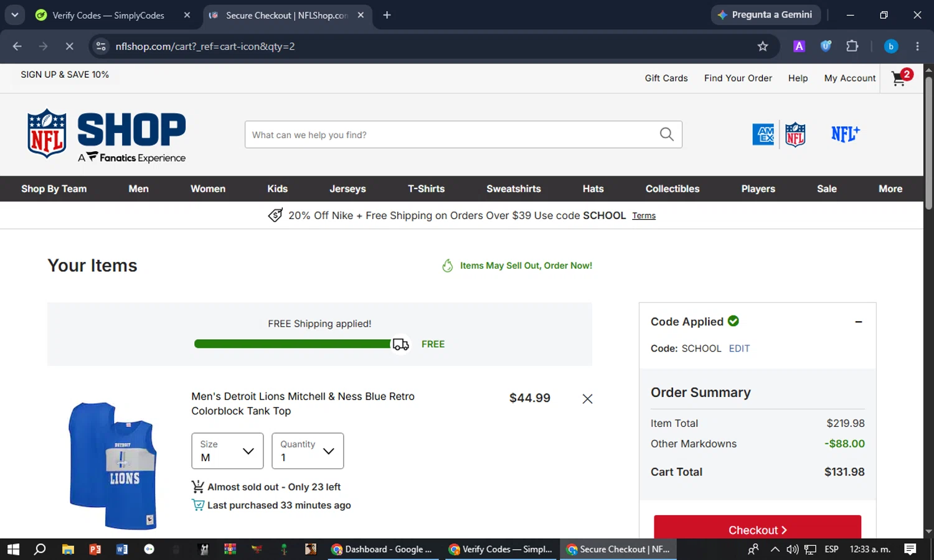Open the shopping cart icon with 2 items
The image size is (934, 560).
(901, 78)
